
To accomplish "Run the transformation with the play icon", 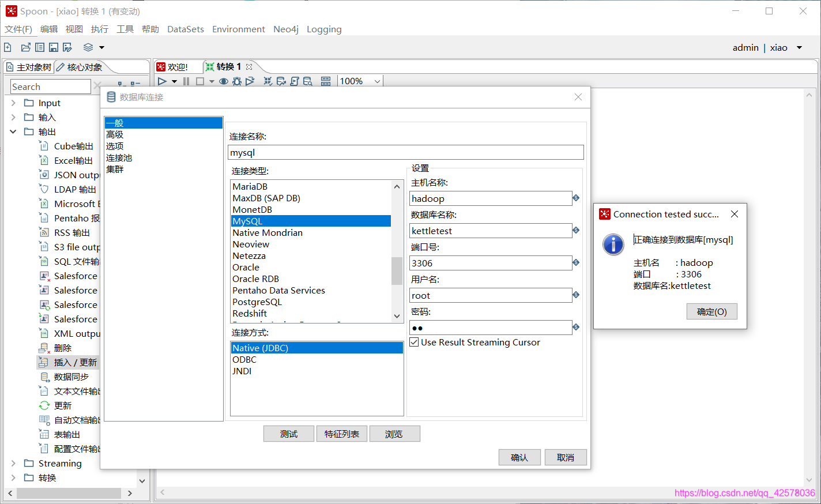I will coord(163,81).
